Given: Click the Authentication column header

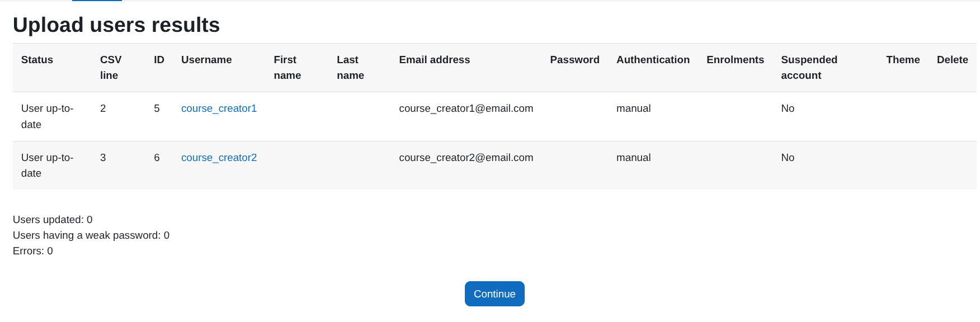Looking at the screenshot, I should pos(653,60).
